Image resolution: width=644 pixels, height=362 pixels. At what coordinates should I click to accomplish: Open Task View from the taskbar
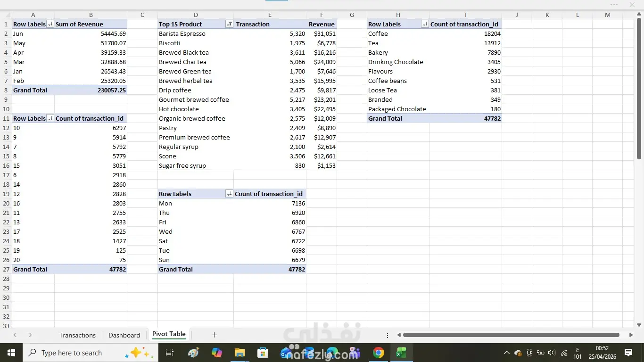pyautogui.click(x=170, y=353)
